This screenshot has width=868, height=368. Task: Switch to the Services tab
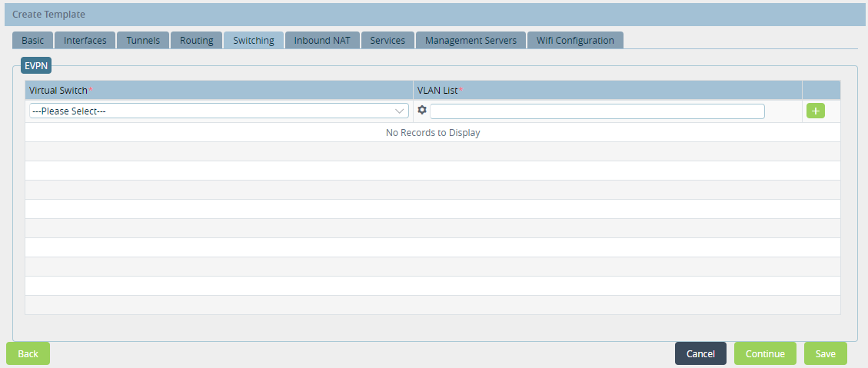[387, 41]
